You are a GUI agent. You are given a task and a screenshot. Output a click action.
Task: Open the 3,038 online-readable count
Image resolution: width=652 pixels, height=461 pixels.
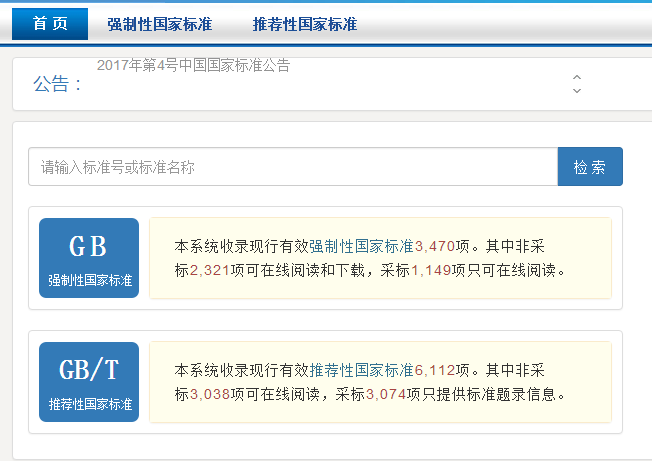(x=209, y=394)
